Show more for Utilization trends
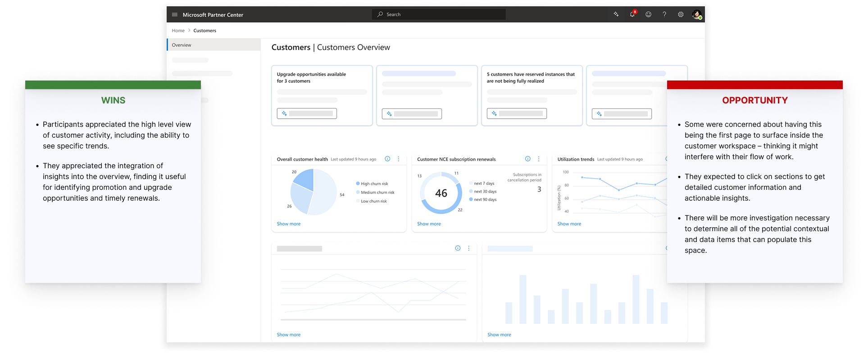868x354 pixels. click(569, 224)
